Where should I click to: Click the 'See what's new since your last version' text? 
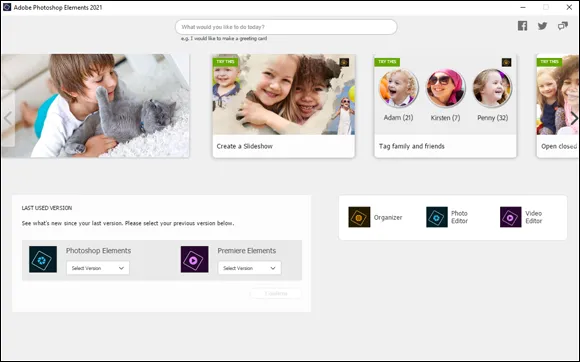(128, 223)
